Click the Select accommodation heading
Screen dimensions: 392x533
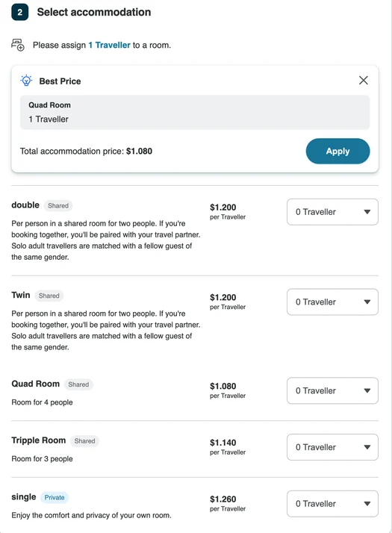(x=94, y=12)
